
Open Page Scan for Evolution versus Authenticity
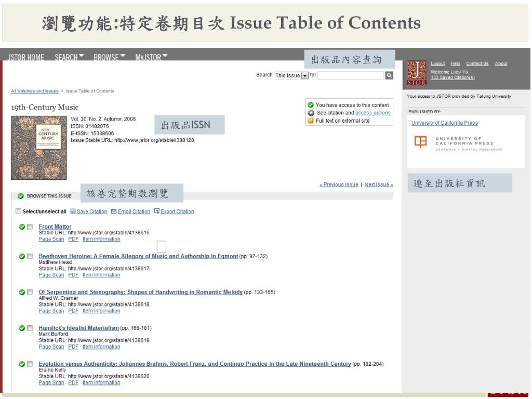click(51, 383)
